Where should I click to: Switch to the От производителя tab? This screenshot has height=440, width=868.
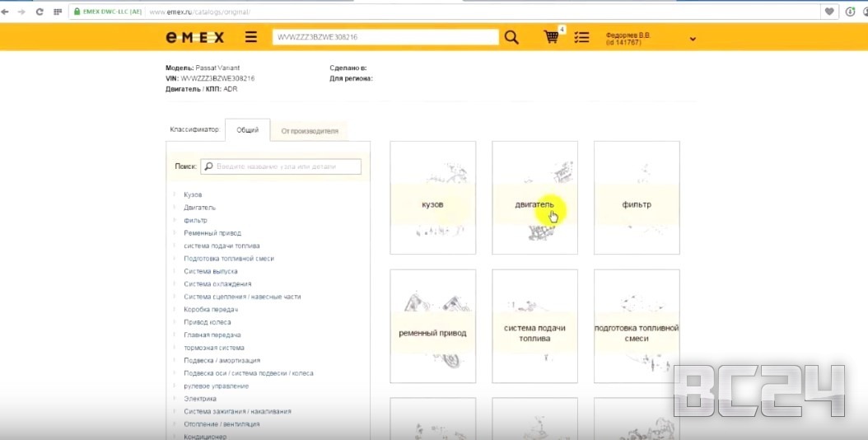pyautogui.click(x=309, y=131)
